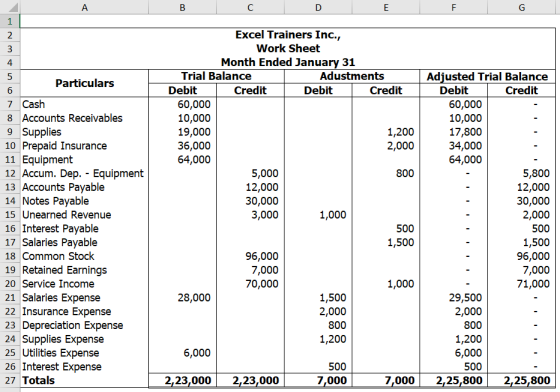Select Service Income adjusted credit 71,000
This screenshot has height=392, width=560.
pos(521,284)
